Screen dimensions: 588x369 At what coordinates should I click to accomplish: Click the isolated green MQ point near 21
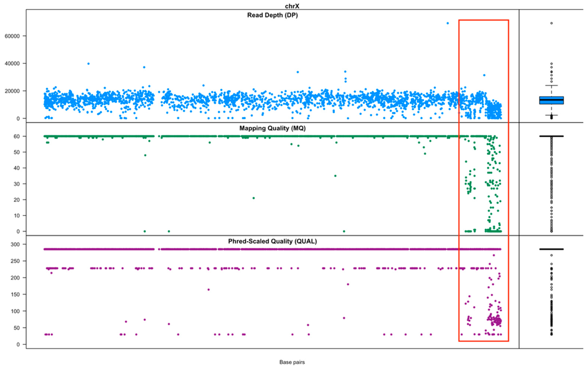click(x=253, y=198)
